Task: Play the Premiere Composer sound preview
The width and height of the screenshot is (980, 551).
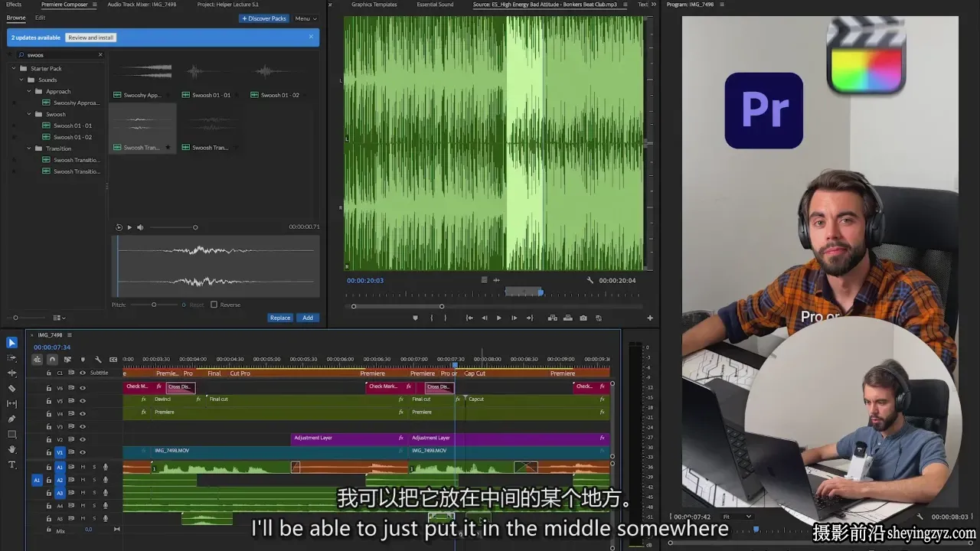Action: [129, 227]
